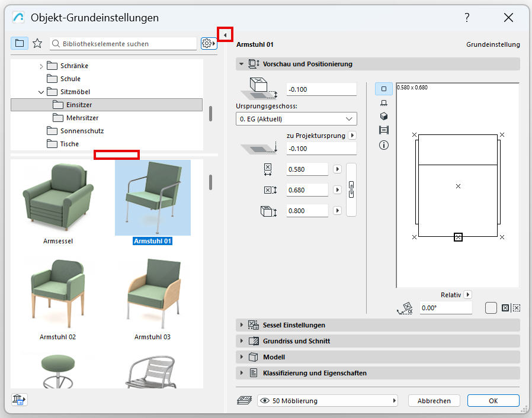Click the layer stack icon beside 50 Möblierung
This screenshot has width=532, height=418.
(244, 400)
